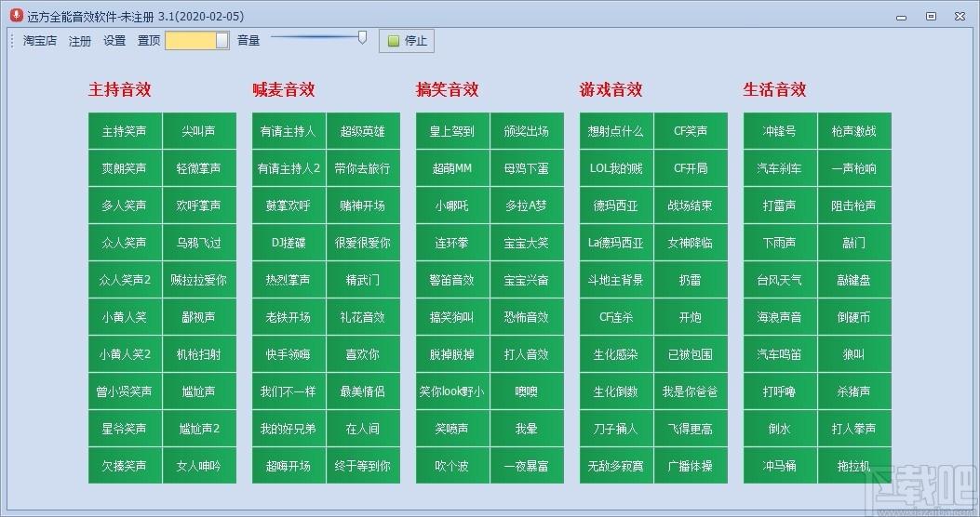The width and height of the screenshot is (980, 517).
Task: Play the 狼叫 sound effect
Action: coord(854,354)
